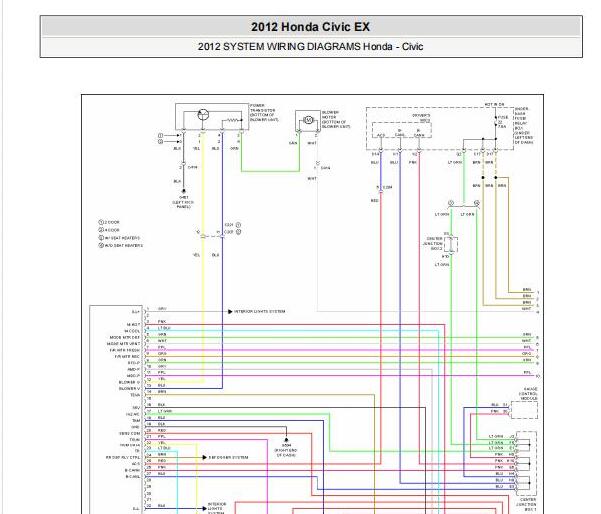Click the "MODE MTR DEF" pin label
The width and height of the screenshot is (601, 514).
pyautogui.click(x=125, y=338)
